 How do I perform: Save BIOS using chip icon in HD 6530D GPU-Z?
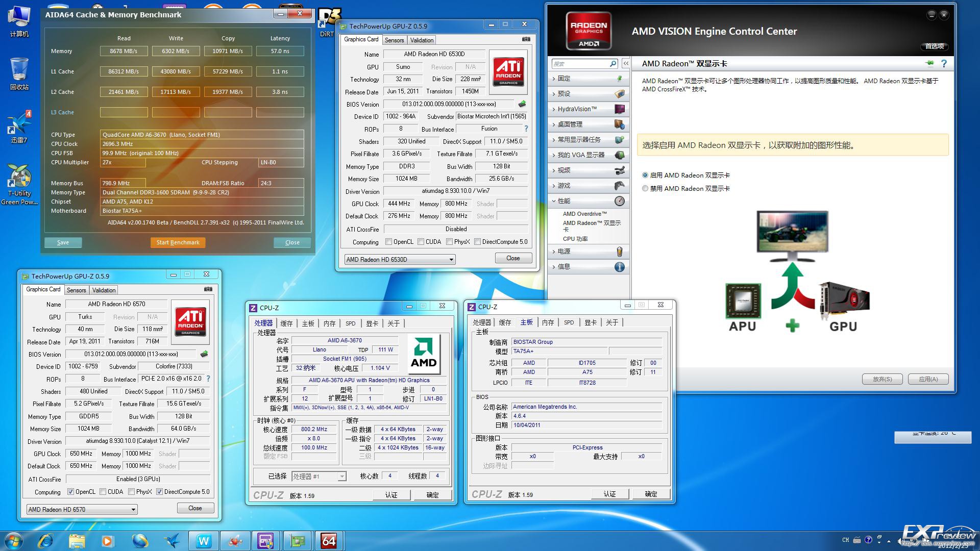tap(522, 104)
